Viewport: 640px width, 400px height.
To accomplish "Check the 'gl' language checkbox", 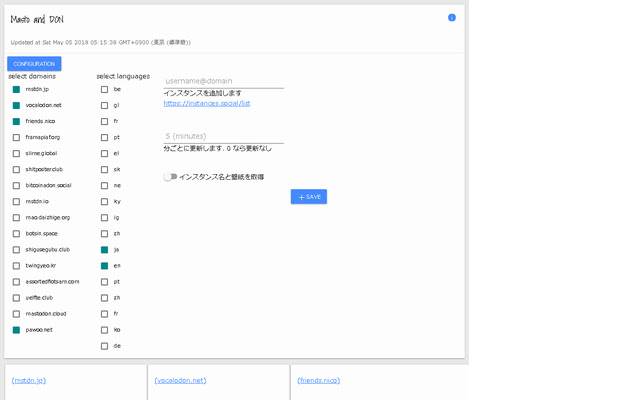I will point(104,105).
